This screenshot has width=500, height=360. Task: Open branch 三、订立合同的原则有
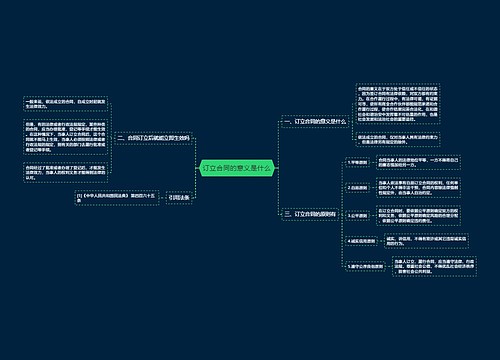(310, 214)
